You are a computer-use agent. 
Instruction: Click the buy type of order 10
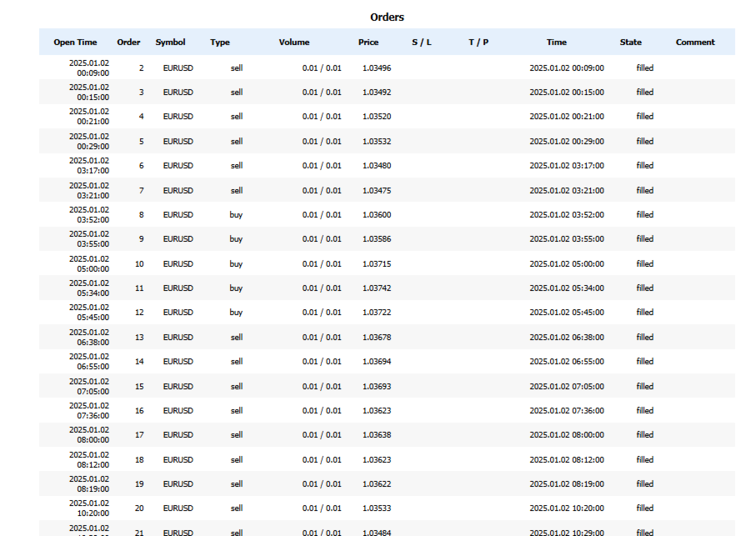click(x=236, y=263)
